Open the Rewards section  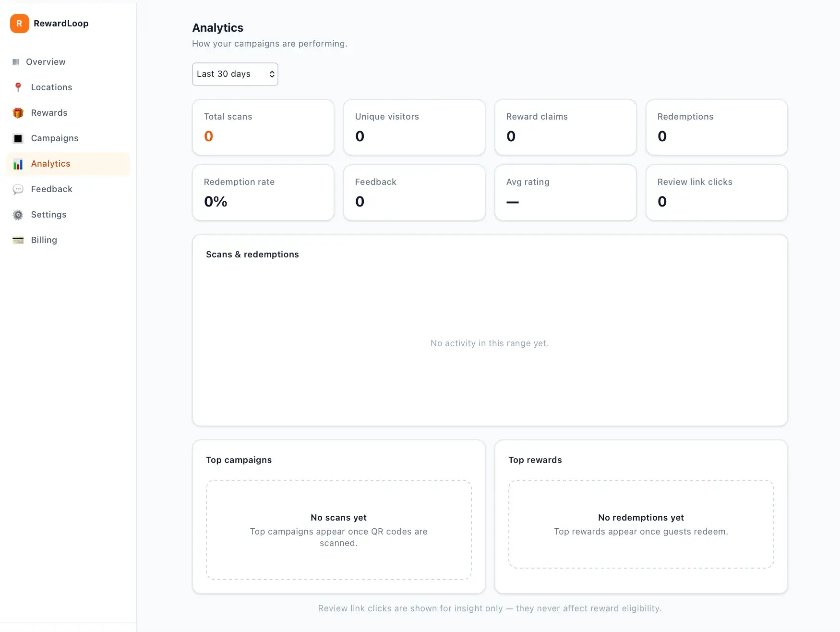[68, 113]
